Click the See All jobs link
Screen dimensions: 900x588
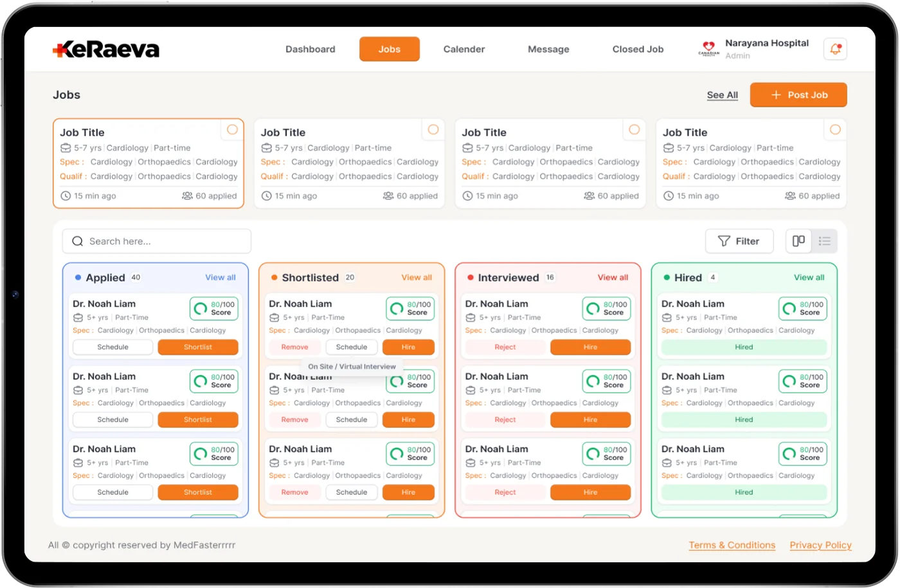(723, 95)
